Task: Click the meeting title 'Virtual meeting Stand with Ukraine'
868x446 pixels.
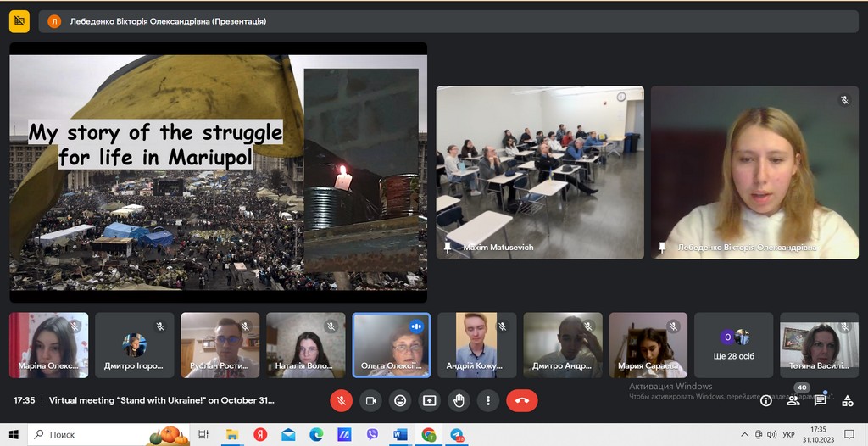Action: (x=161, y=400)
